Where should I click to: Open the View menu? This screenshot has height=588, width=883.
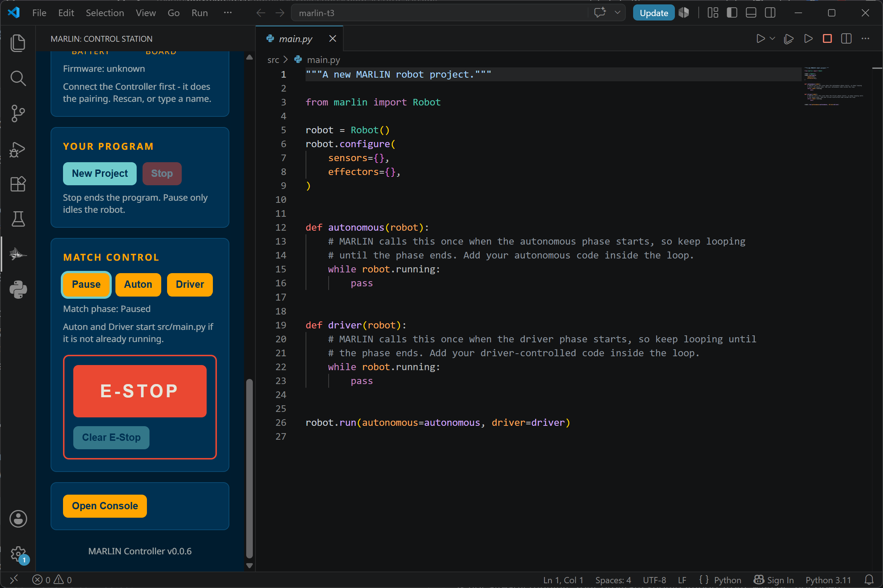145,13
